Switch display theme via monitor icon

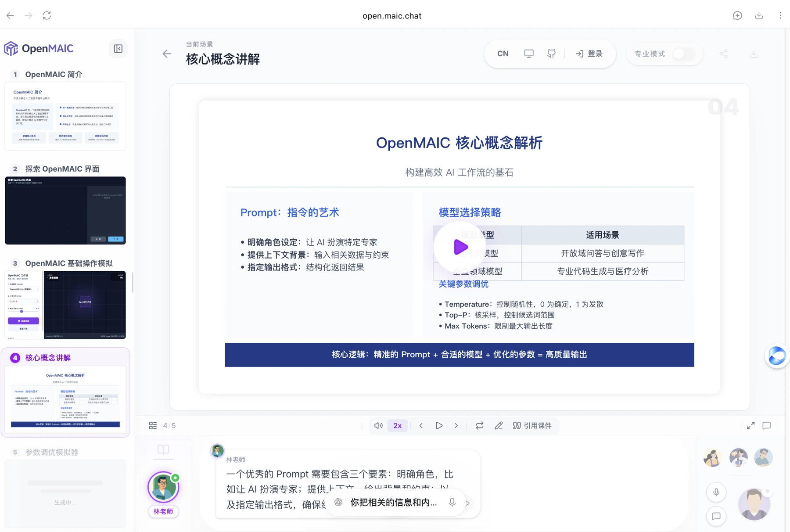pyautogui.click(x=529, y=54)
